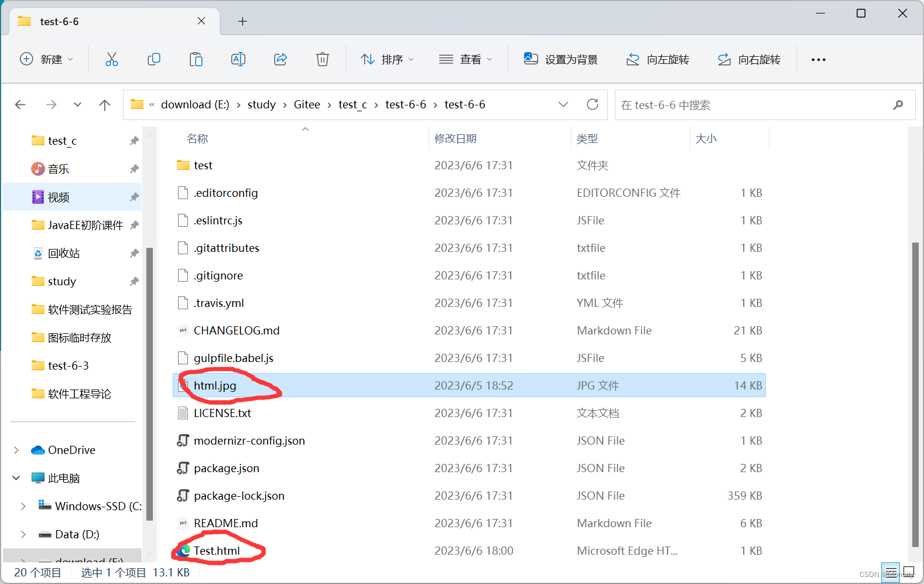Collapse the 此电脑 tree node
This screenshot has height=584, width=924.
(x=16, y=478)
